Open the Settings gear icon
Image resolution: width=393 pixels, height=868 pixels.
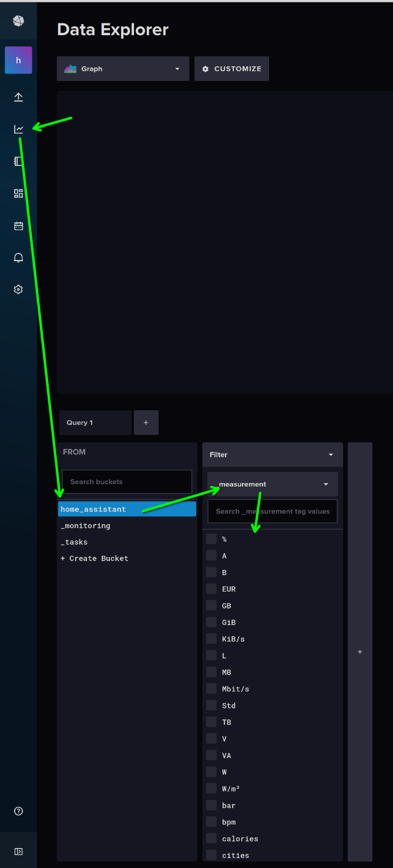[18, 289]
